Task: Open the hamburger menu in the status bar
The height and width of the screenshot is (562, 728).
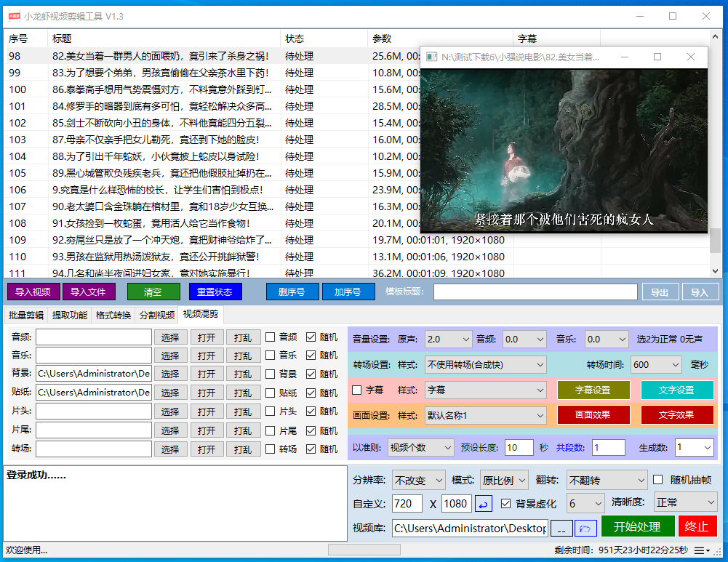Action: 702,550
